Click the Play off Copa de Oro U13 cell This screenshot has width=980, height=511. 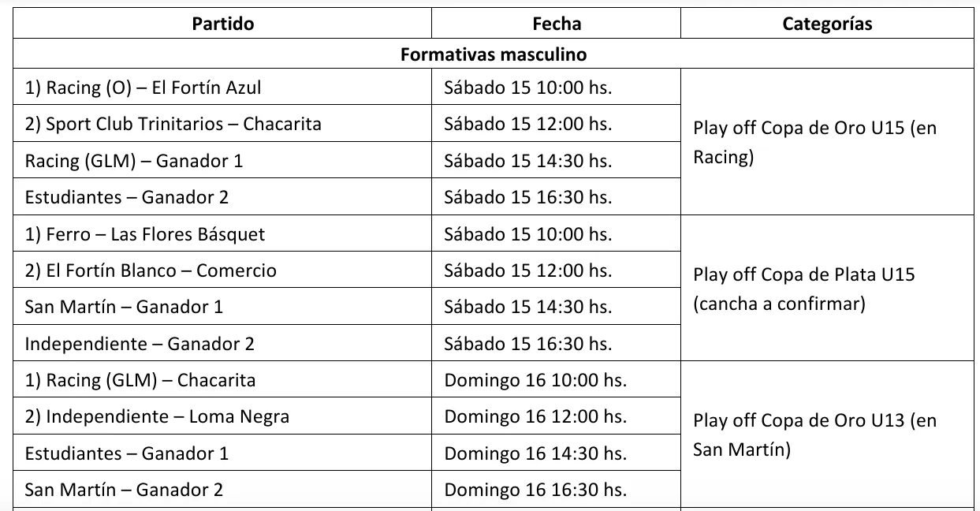(x=814, y=435)
